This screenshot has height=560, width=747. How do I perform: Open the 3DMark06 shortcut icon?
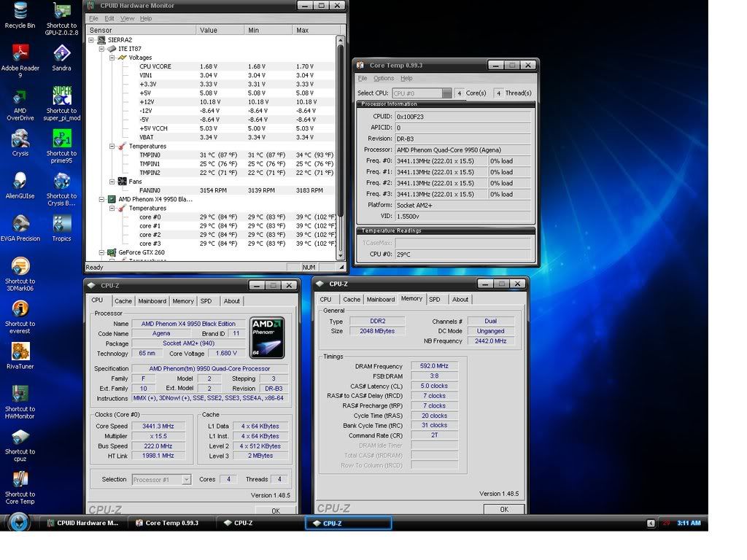[x=20, y=274]
